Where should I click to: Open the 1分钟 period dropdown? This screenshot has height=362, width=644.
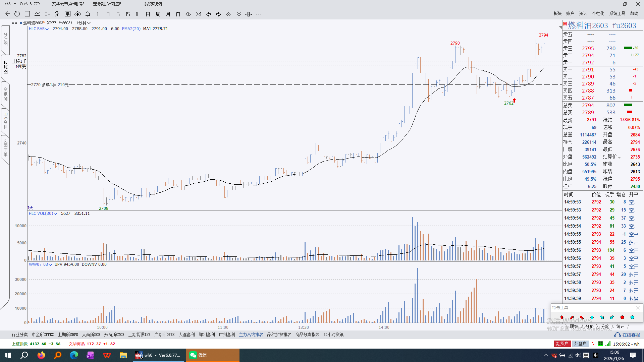[84, 23]
